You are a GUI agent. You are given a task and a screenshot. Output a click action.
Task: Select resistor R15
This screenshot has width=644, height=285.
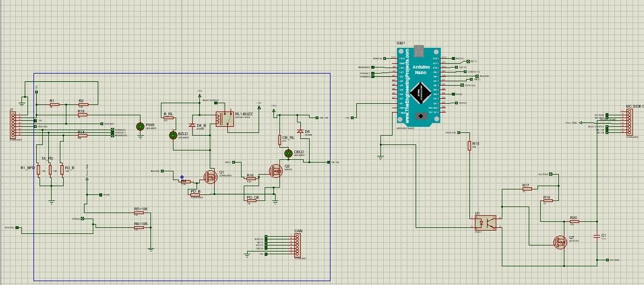coord(469,146)
